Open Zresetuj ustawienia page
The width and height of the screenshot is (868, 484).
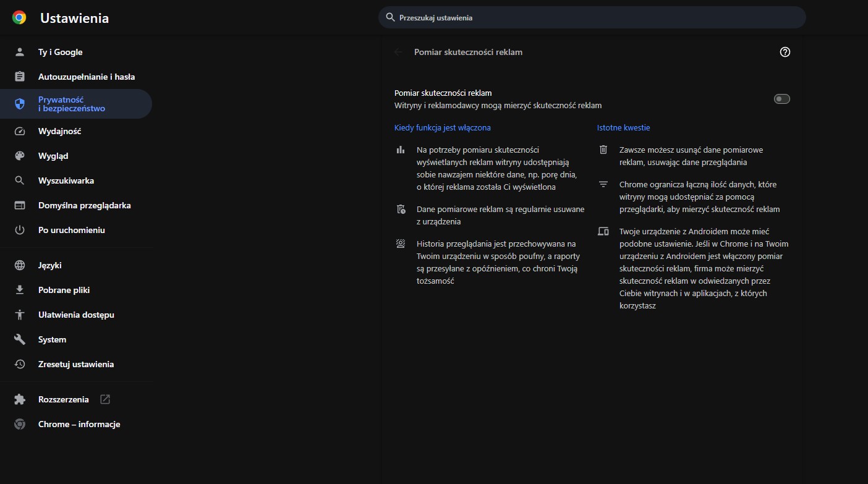click(x=75, y=365)
